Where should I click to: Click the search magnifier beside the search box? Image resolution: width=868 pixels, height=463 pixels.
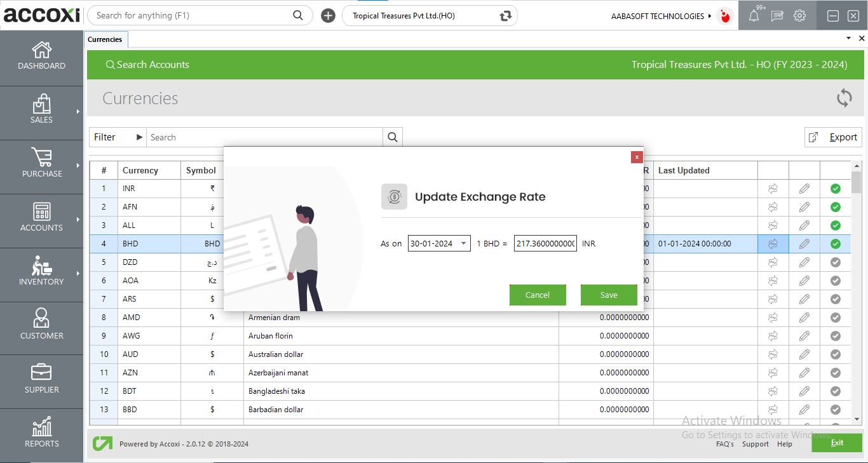tap(392, 137)
